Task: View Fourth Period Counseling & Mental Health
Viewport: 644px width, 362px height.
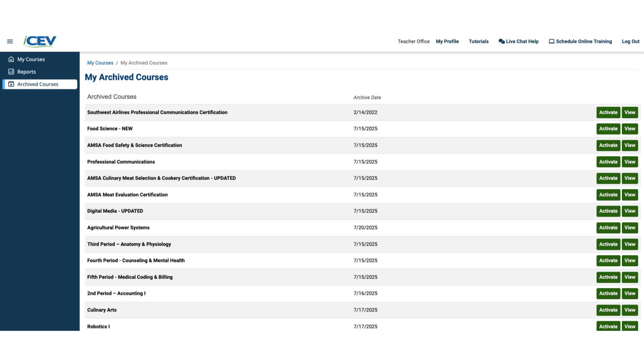Action: 630,261
